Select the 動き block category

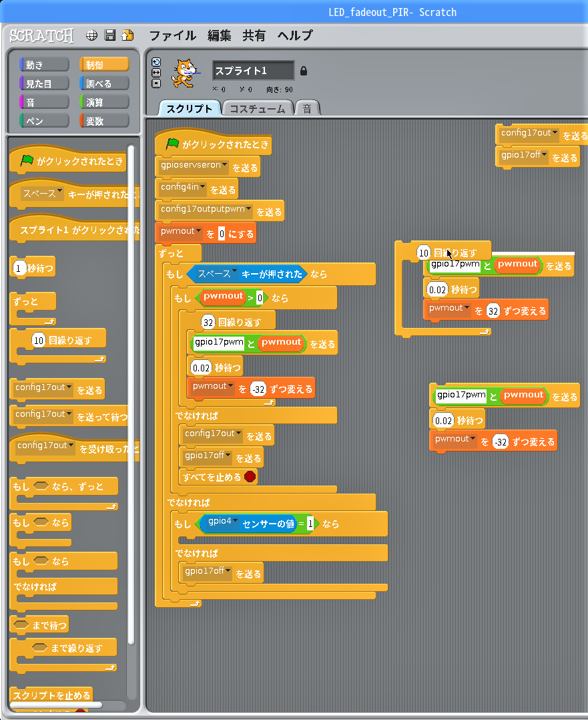(44, 65)
